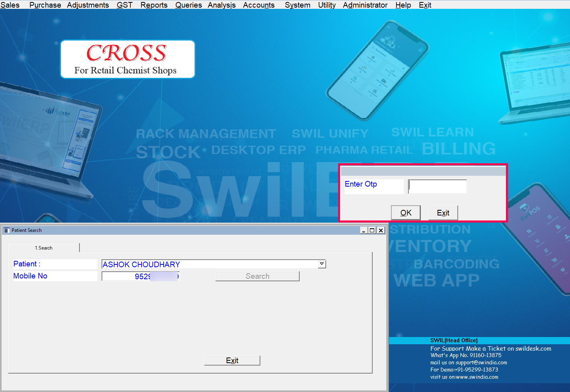This screenshot has width=570, height=392.
Task: Click the swildesk.com support ticket text
Action: coord(491,349)
